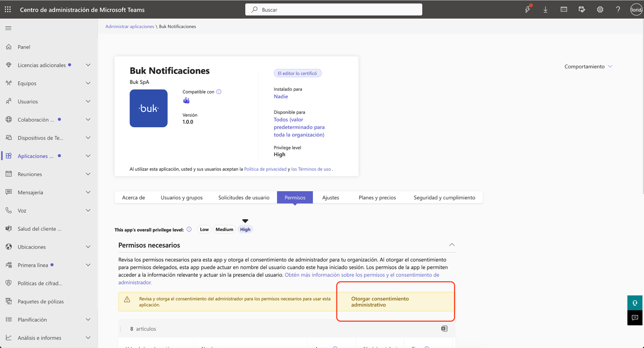Click the Usuarios icon in sidebar
Image resolution: width=644 pixels, height=348 pixels.
pyautogui.click(x=9, y=101)
